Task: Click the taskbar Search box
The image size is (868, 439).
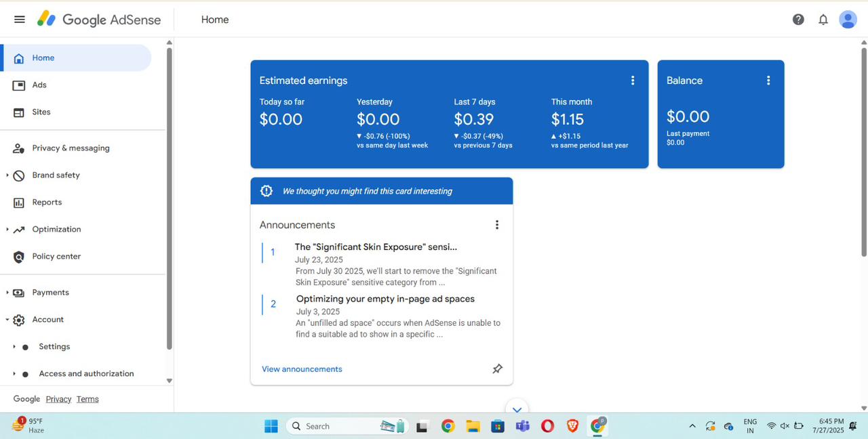Action: pos(347,426)
